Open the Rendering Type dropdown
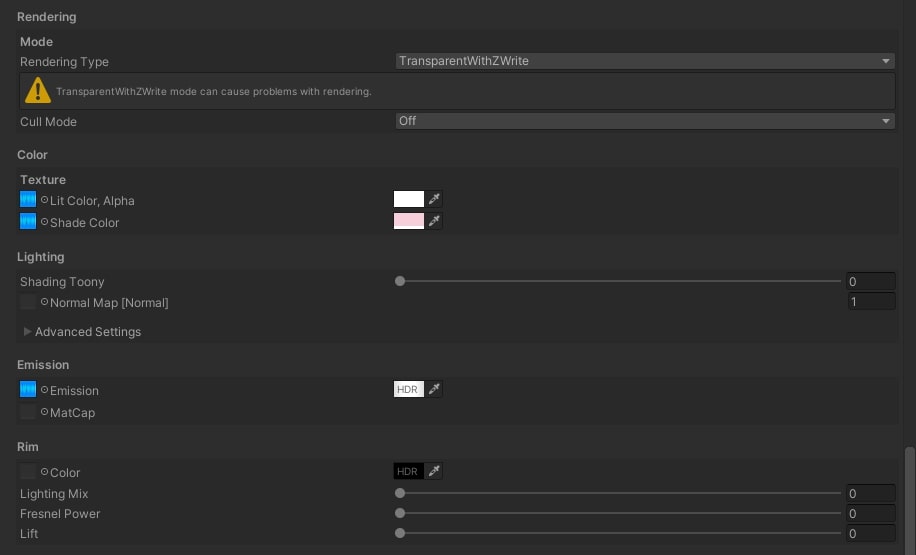916x555 pixels. [x=645, y=61]
